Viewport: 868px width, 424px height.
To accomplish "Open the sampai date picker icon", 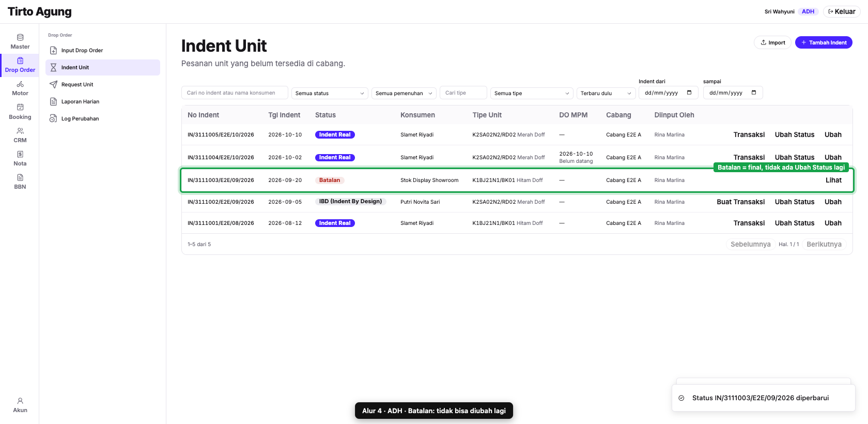I will (754, 93).
